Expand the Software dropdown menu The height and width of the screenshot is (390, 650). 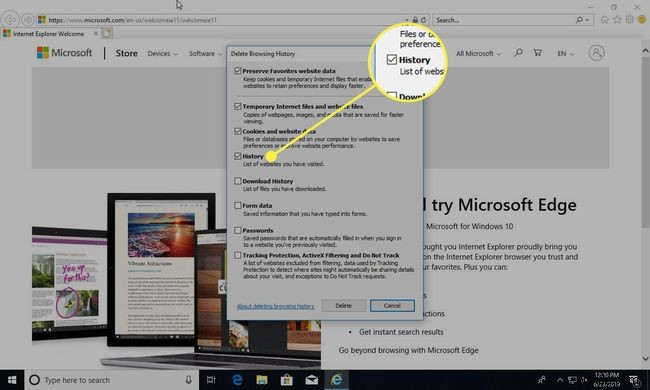[205, 53]
